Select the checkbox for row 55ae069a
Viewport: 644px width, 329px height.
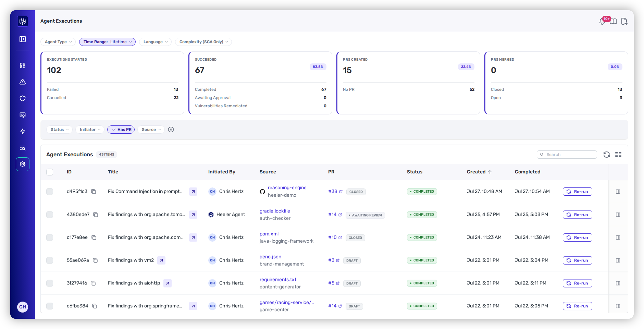[50, 260]
